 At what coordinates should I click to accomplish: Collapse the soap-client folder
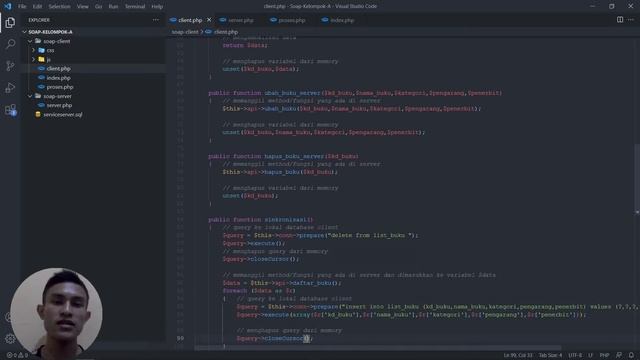(30, 41)
